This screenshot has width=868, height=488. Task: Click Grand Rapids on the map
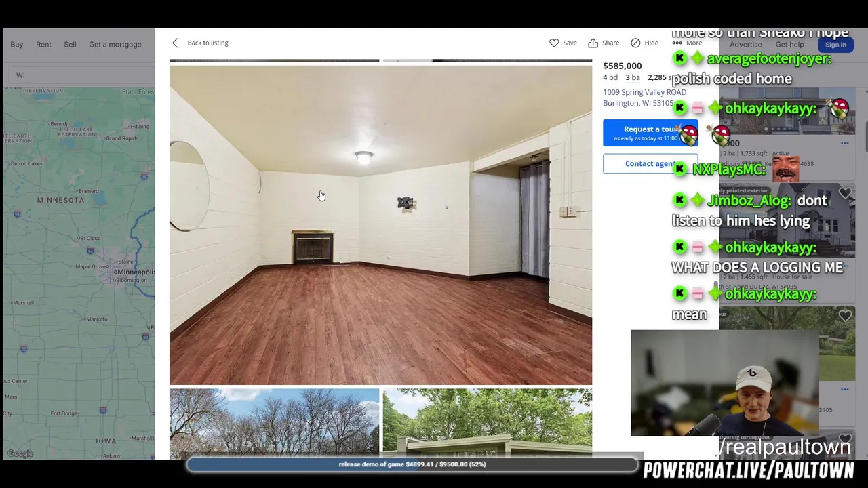[121, 138]
